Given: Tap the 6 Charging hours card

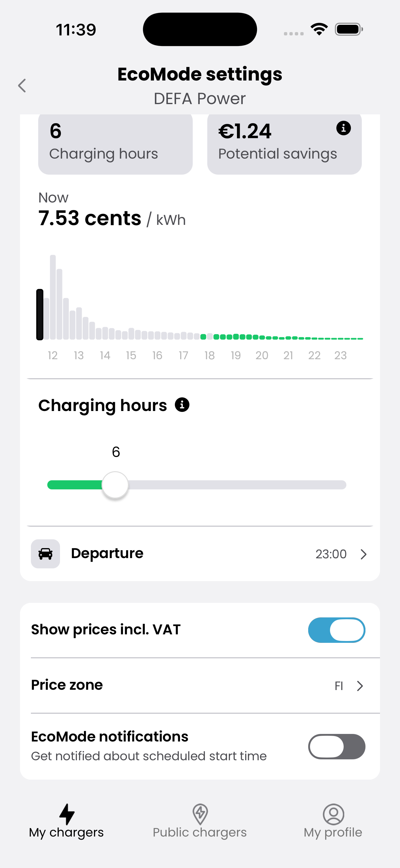Looking at the screenshot, I should [x=115, y=143].
